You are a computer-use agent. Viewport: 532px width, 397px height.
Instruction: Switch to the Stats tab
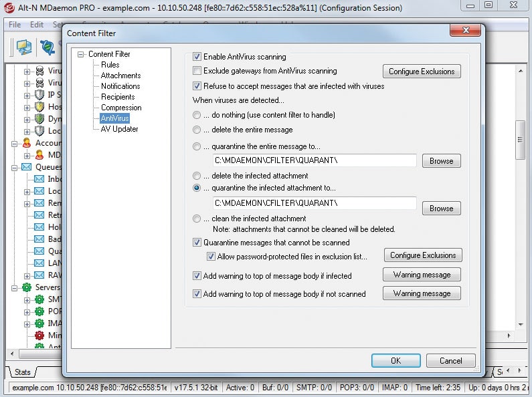pyautogui.click(x=22, y=372)
